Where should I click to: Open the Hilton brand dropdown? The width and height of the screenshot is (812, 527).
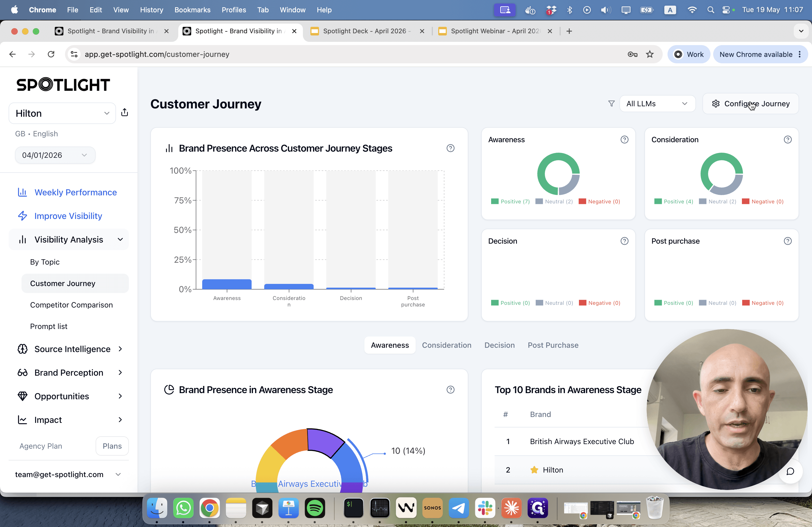(62, 113)
